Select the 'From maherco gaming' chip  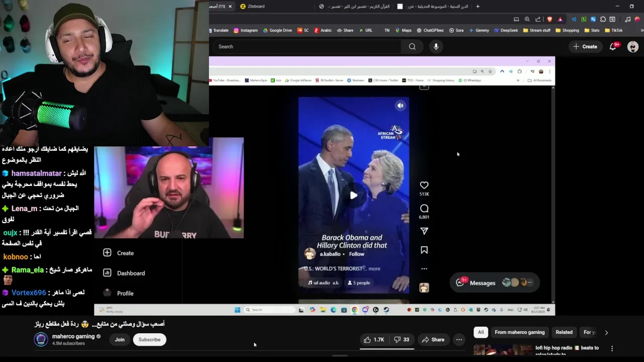tap(519, 332)
